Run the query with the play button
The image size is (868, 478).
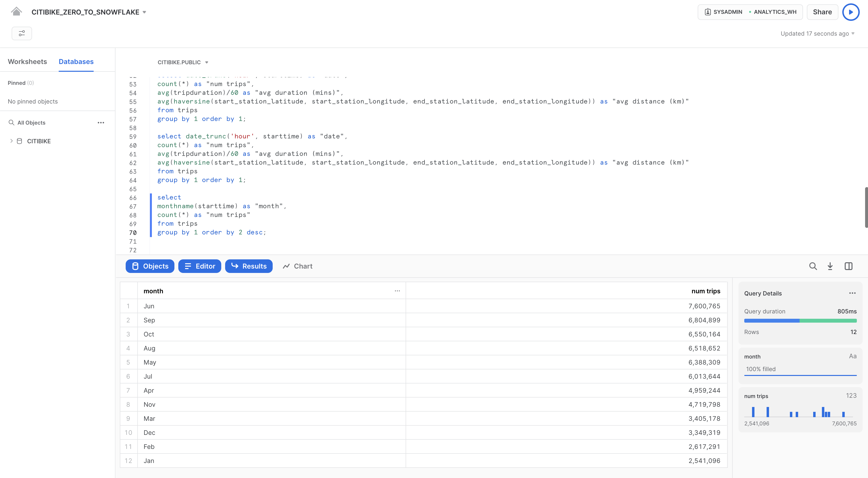coord(851,12)
